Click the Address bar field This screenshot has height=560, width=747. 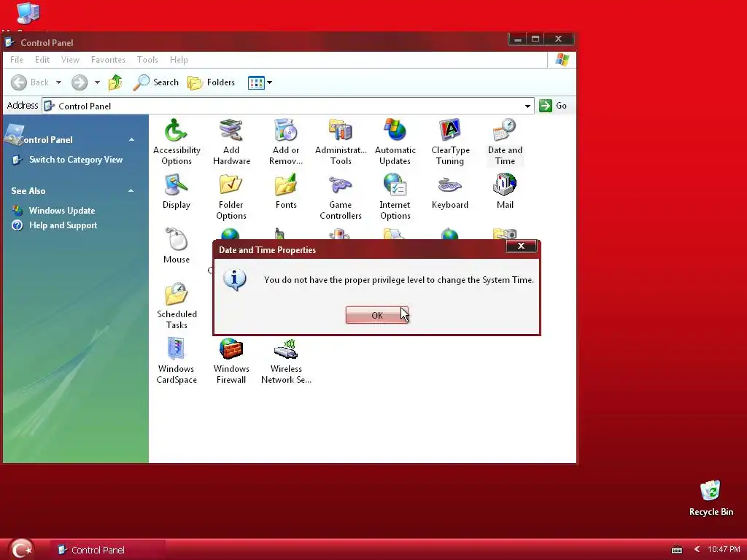[x=287, y=106]
